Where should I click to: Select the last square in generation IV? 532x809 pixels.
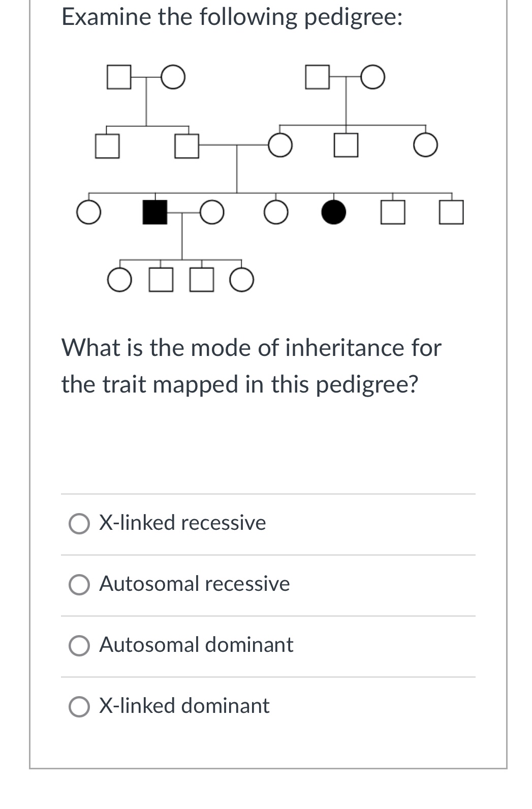coord(201,279)
